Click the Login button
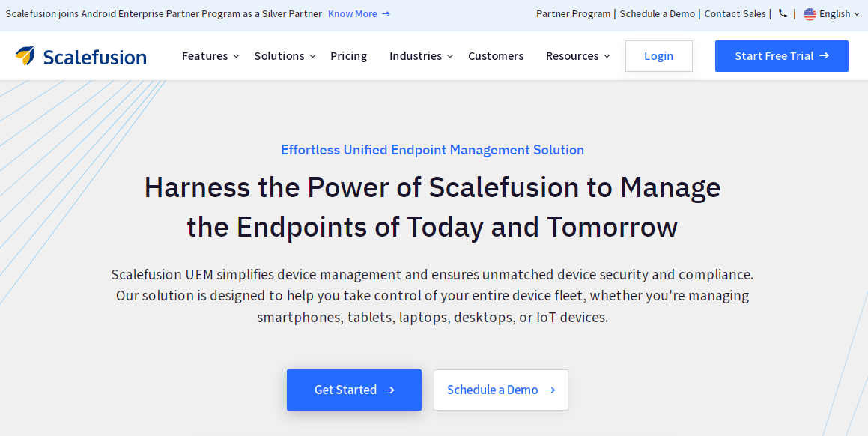This screenshot has width=868, height=436. pos(659,56)
